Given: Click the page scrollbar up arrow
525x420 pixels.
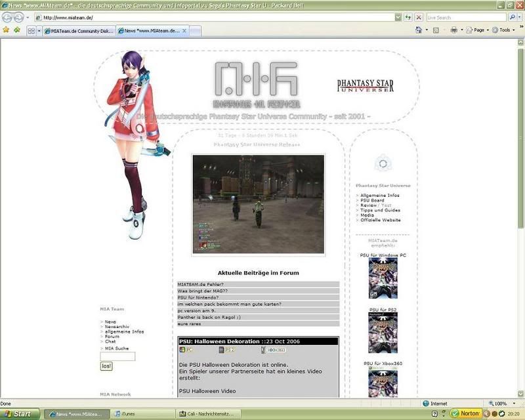Looking at the screenshot, I should tap(520, 42).
